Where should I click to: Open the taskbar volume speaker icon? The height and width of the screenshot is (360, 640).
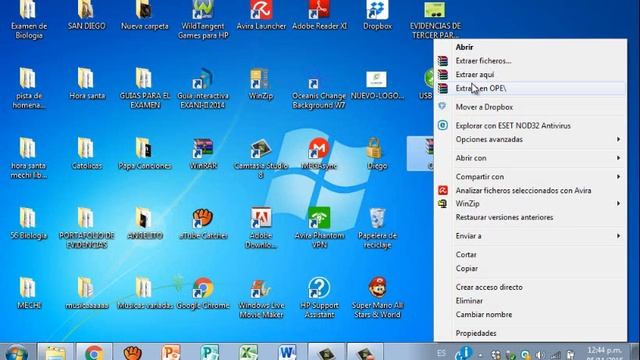click(540, 355)
